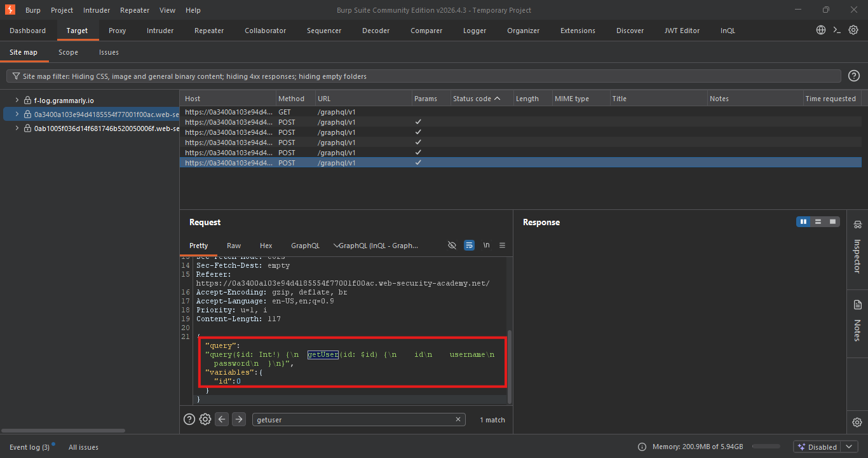Expand the f-log.grammarly.io tree node

coord(18,101)
